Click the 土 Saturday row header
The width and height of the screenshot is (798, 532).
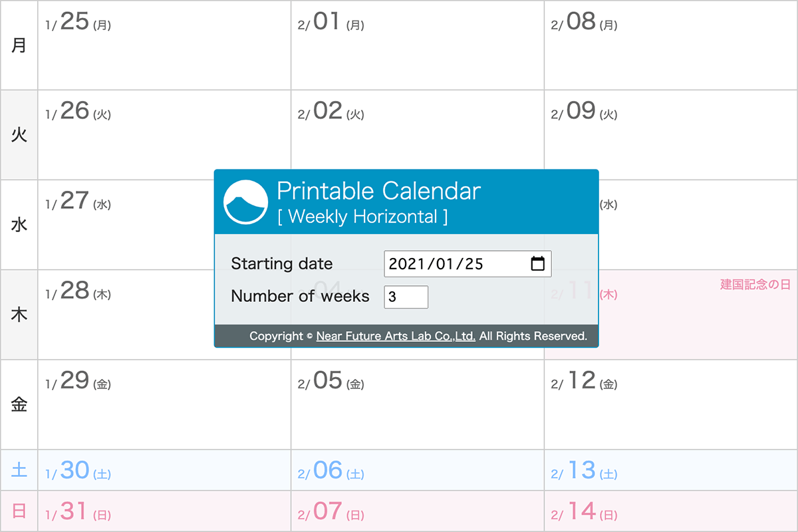[19, 470]
